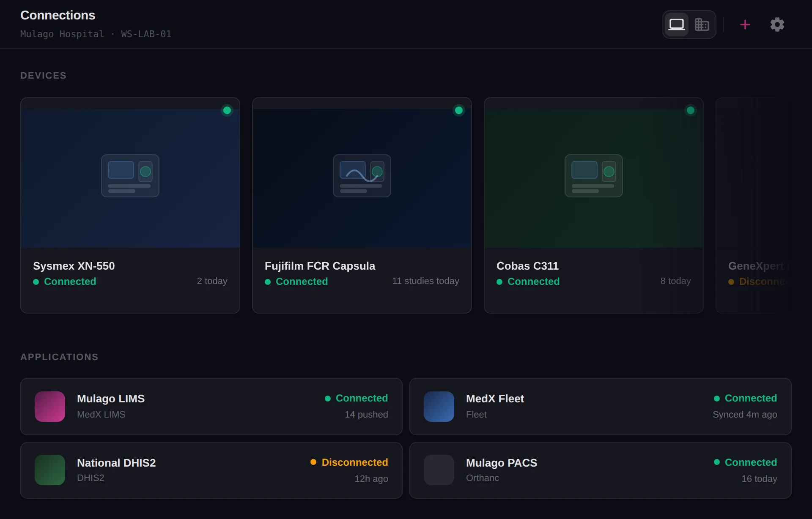The height and width of the screenshot is (519, 812).
Task: Click the Sysmex XN-550 device name
Action: click(x=74, y=266)
